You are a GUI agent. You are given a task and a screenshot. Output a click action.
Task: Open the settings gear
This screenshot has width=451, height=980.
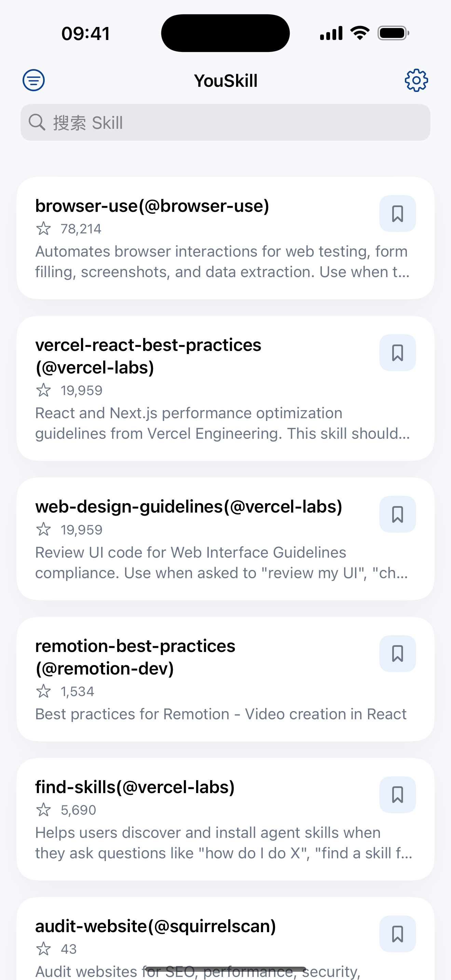[x=416, y=80]
